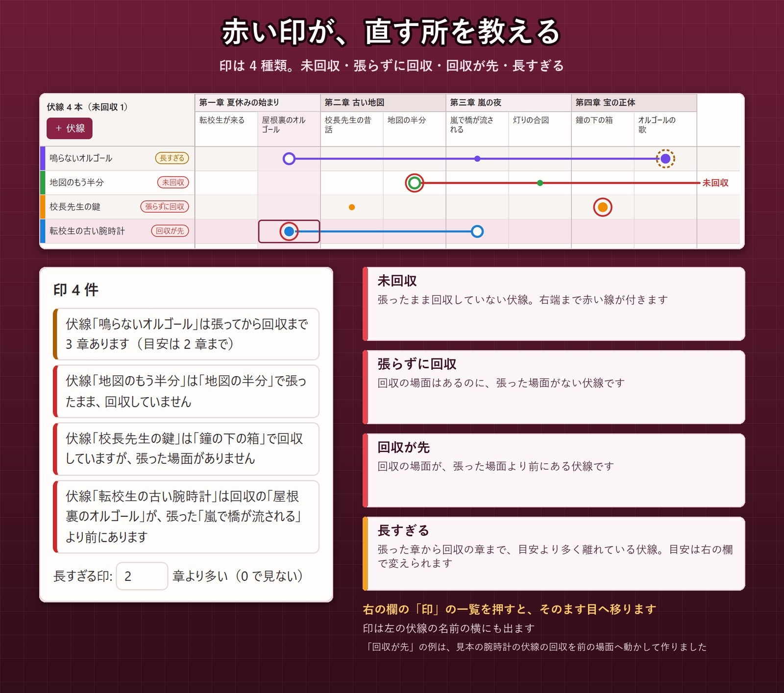The height and width of the screenshot is (693, 784).
Task: Click the "+ 伏線" add button
Action: click(x=70, y=128)
